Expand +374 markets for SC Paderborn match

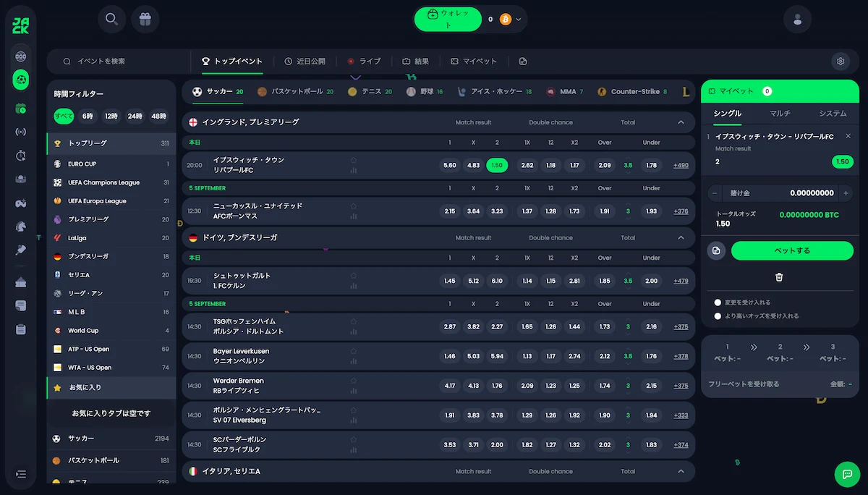(x=681, y=445)
